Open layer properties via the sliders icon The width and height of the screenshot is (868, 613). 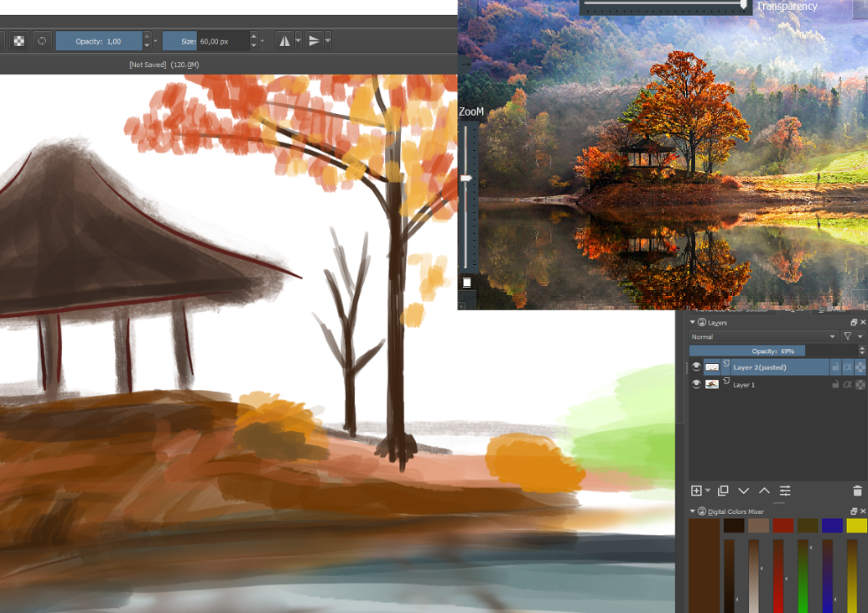coord(784,490)
